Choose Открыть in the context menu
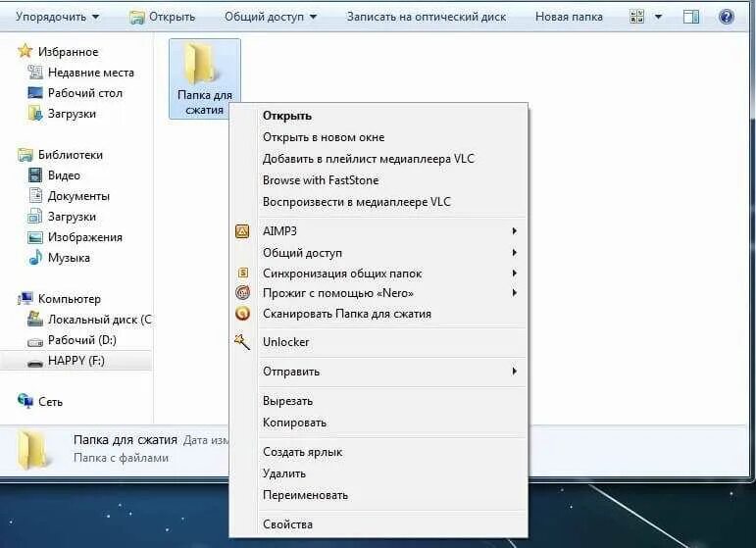Image resolution: width=756 pixels, height=548 pixels. [287, 116]
